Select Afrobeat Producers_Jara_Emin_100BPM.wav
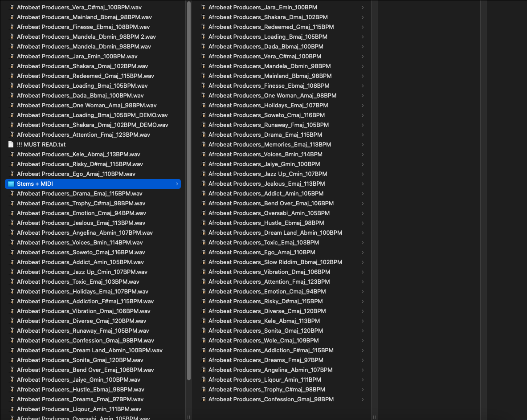This screenshot has width=527, height=420. (78, 56)
